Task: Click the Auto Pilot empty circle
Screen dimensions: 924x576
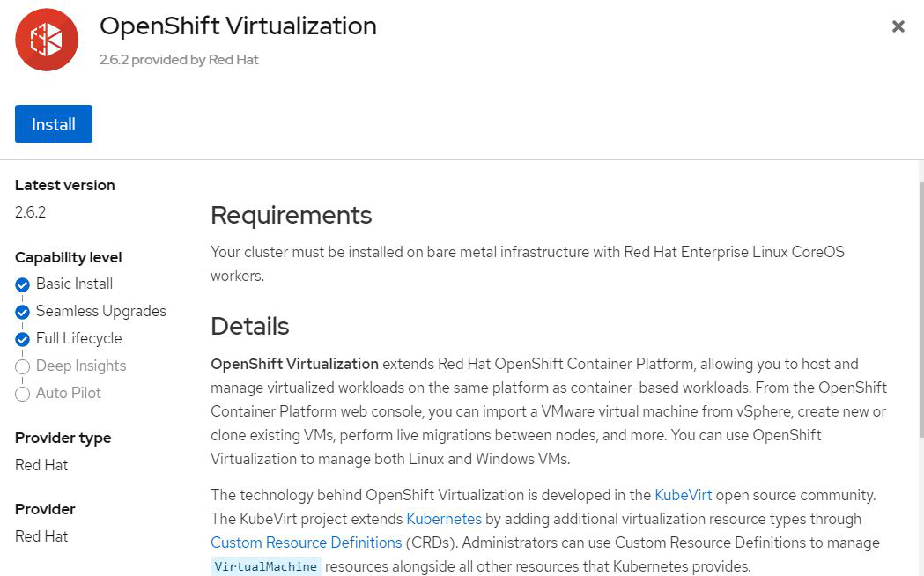Action: 23,394
